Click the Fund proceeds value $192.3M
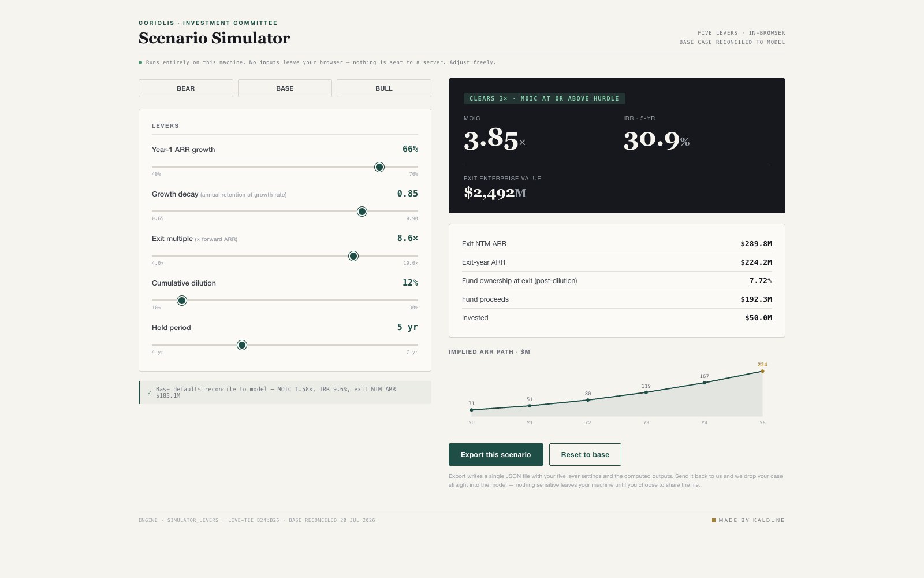 tap(756, 299)
